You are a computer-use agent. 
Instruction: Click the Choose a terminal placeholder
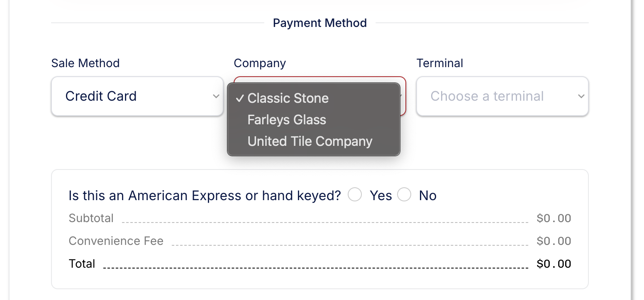(487, 96)
